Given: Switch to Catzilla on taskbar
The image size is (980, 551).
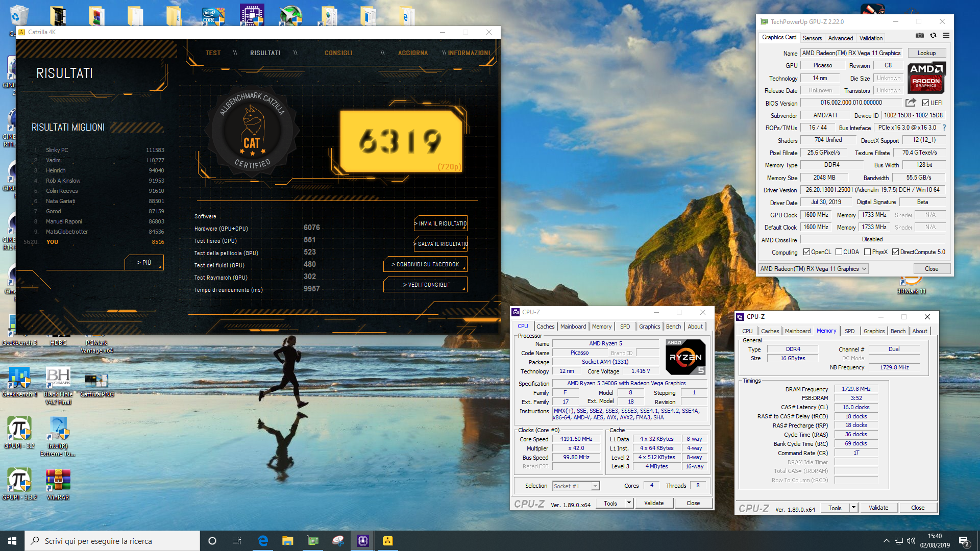Looking at the screenshot, I should [x=388, y=541].
